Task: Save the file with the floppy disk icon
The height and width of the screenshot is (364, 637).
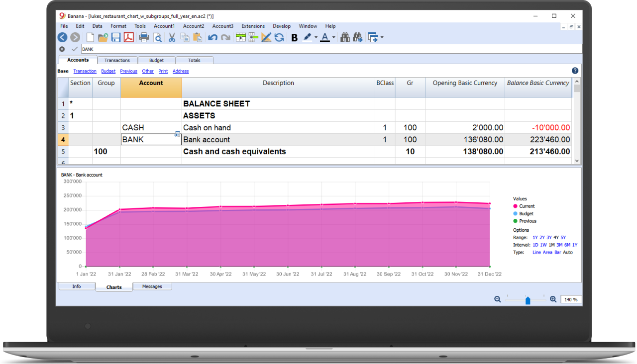Action: (116, 37)
